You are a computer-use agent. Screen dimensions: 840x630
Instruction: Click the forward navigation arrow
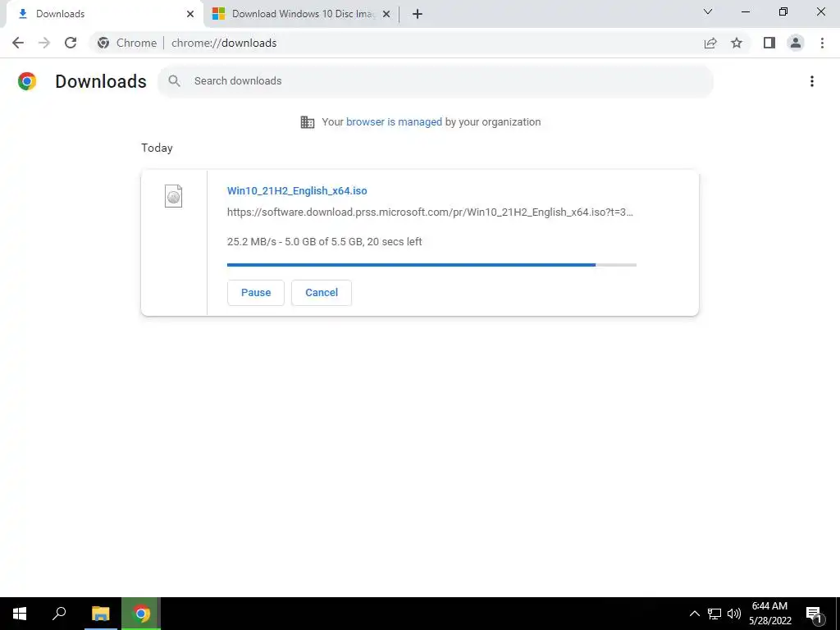44,43
